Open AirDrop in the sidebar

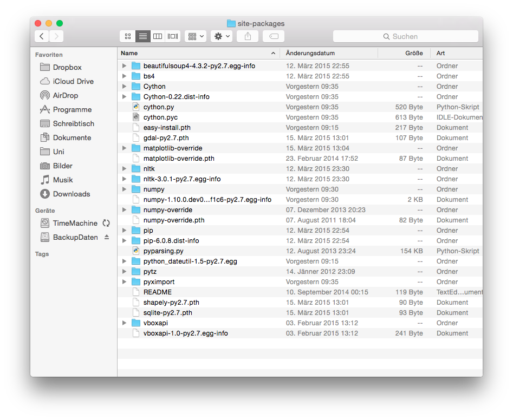(x=59, y=95)
